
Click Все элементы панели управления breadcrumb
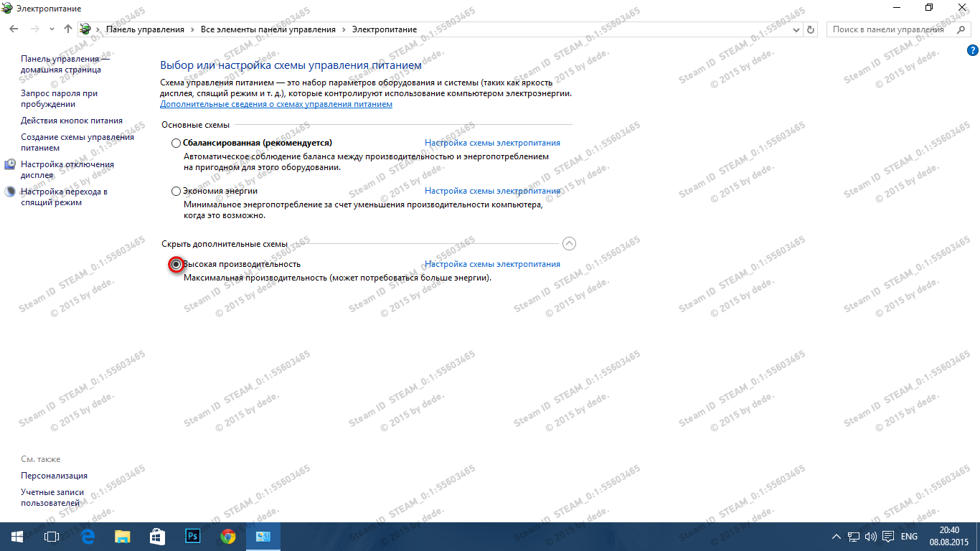[x=268, y=29]
